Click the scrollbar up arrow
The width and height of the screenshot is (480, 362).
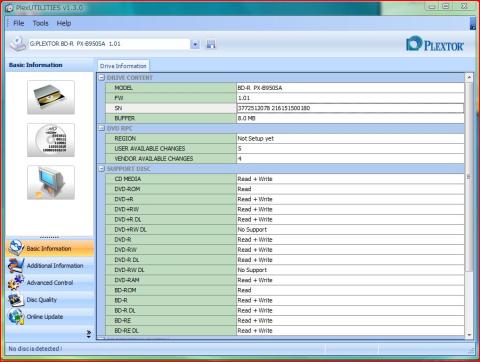[x=469, y=77]
